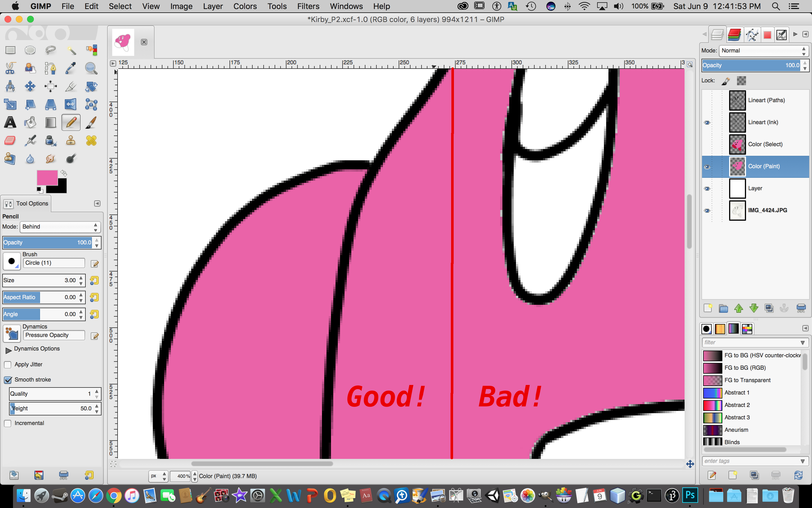Open the layer Mode dropdown showing Normal
This screenshot has height=508, width=812.
tap(764, 51)
